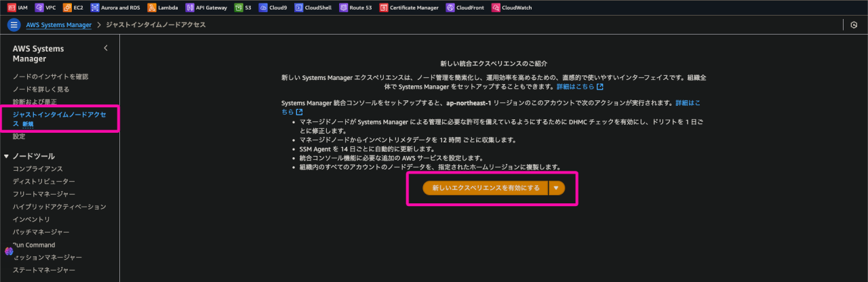Collapse the sidebar with the chevron arrow
This screenshot has height=282, width=868.
106,48
